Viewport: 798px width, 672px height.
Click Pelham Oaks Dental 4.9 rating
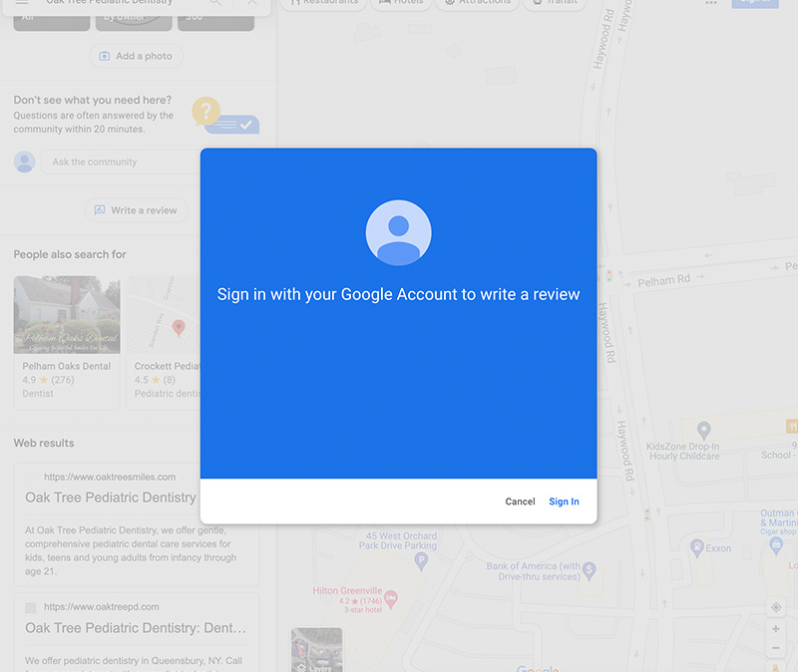tap(48, 380)
